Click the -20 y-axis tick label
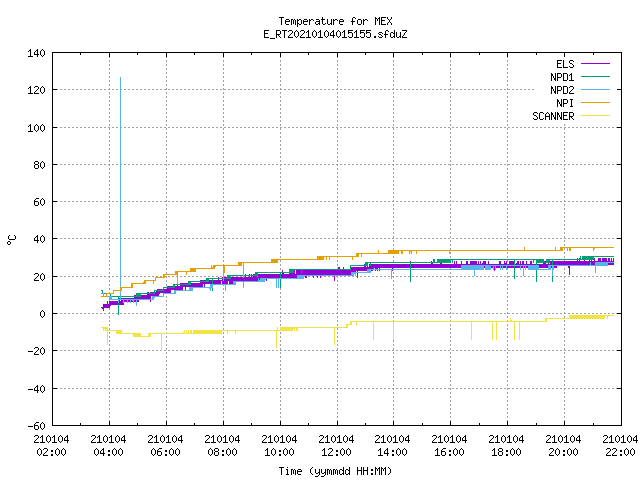Viewport: 640px width, 480px height. point(36,351)
